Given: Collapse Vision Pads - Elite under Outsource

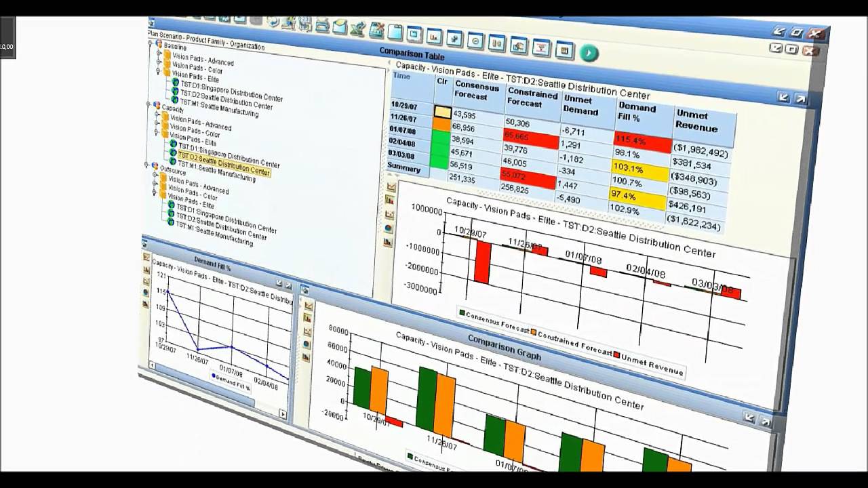Looking at the screenshot, I should coord(154,192).
